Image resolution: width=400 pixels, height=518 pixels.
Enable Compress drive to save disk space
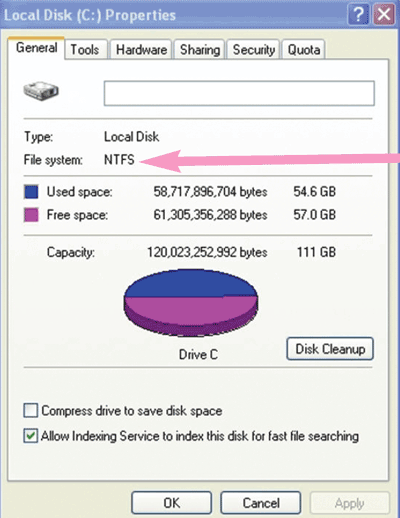31,410
